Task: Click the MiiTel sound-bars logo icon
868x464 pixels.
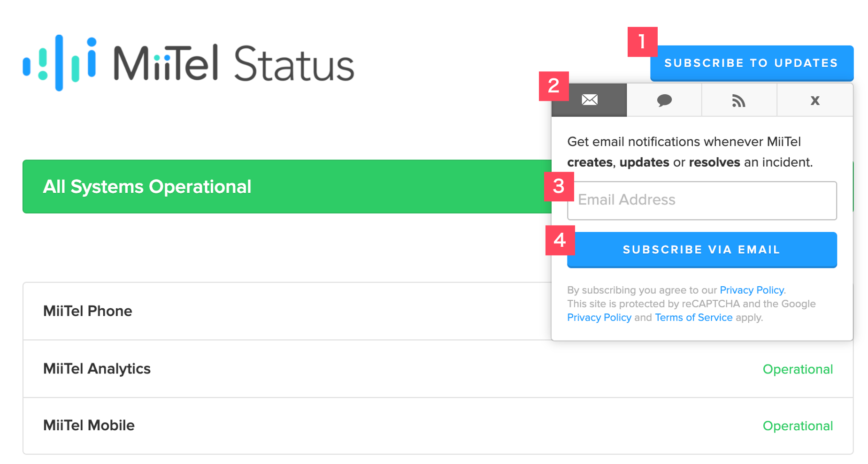Action: 59,63
